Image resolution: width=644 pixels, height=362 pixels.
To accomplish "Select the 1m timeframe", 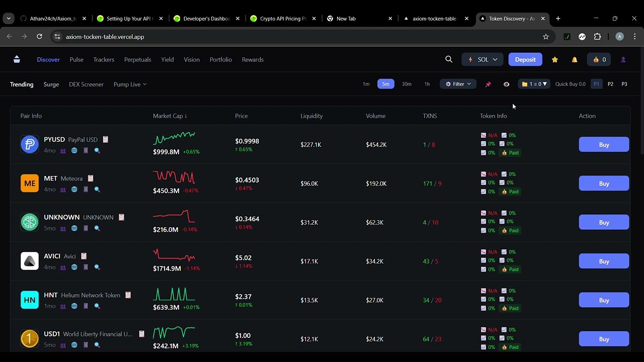I will pos(366,84).
